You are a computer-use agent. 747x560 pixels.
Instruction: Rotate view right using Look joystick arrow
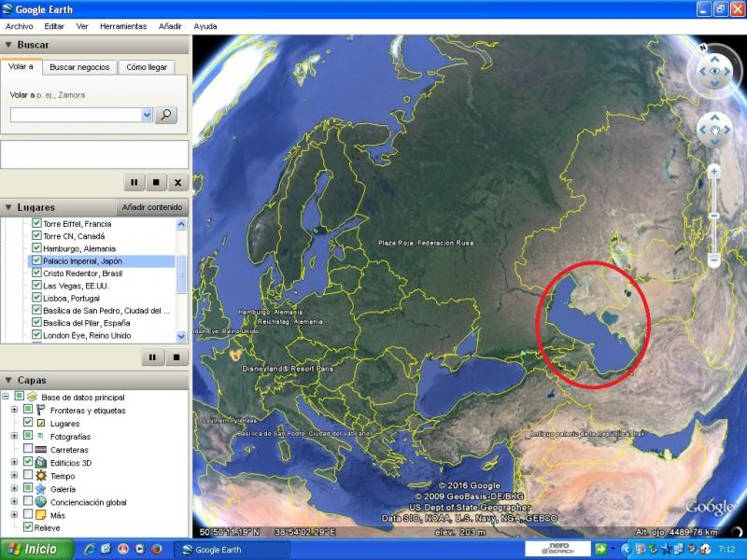pyautogui.click(x=727, y=72)
